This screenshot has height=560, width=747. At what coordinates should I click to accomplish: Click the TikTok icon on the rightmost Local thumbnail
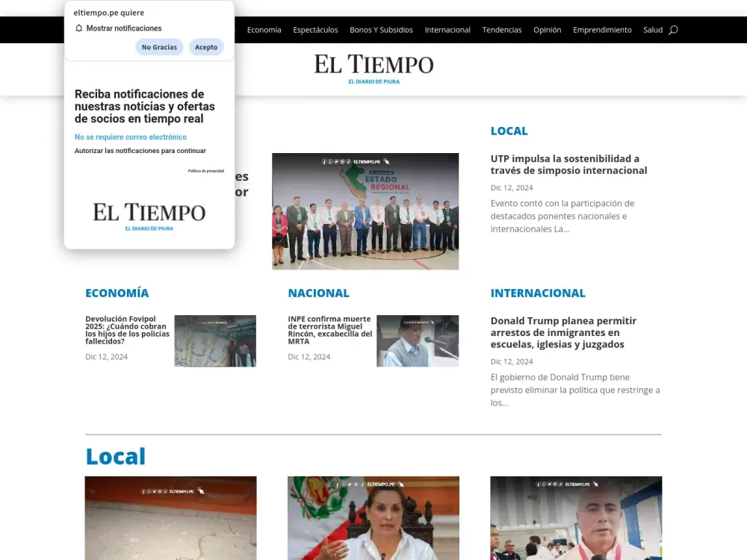point(560,485)
